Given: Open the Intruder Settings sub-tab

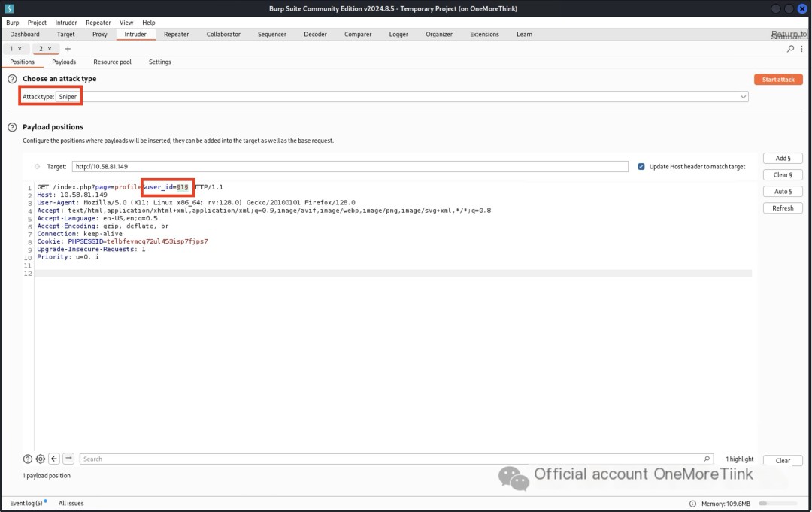Looking at the screenshot, I should 159,62.
